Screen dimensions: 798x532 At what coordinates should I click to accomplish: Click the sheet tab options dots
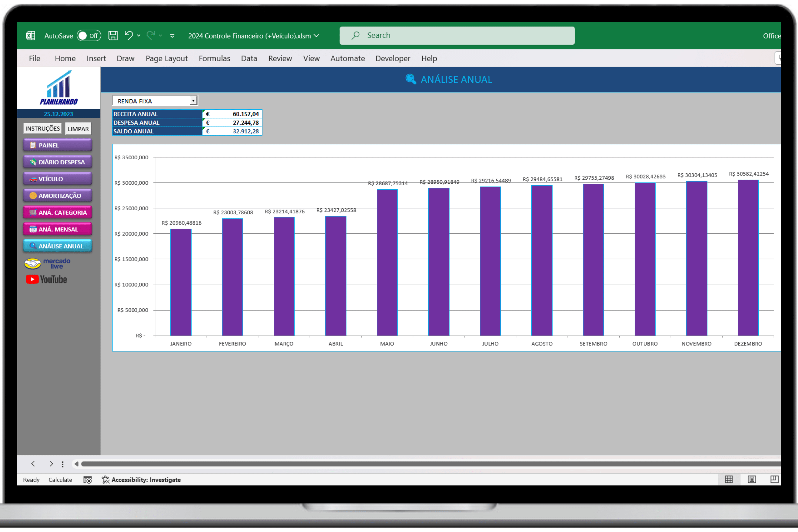62,464
